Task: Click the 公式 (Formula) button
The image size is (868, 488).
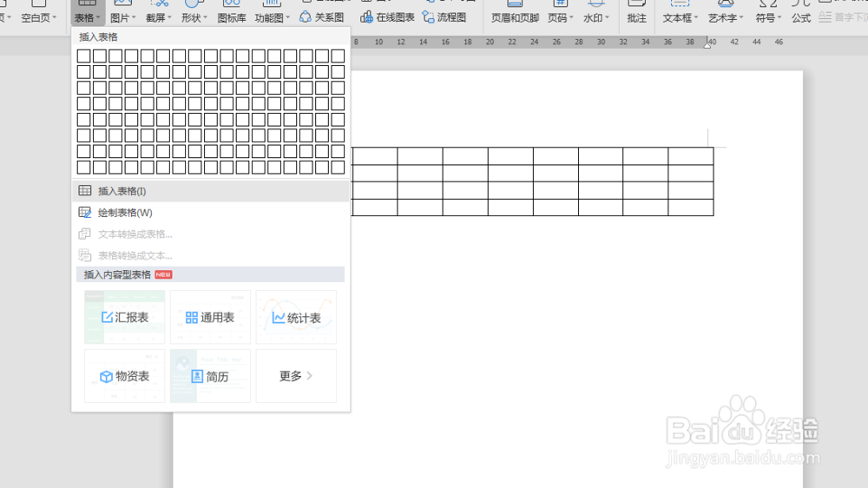Action: click(x=801, y=12)
